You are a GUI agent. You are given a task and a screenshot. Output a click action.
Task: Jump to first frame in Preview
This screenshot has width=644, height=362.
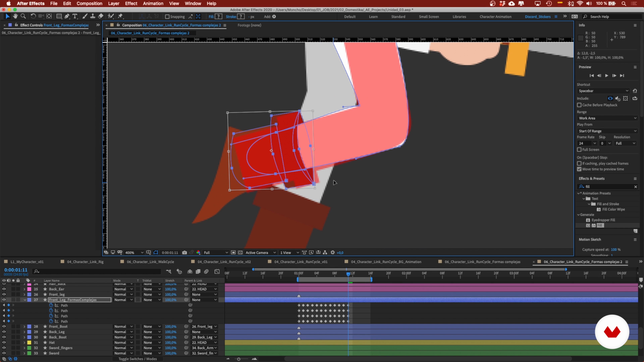[x=592, y=75]
